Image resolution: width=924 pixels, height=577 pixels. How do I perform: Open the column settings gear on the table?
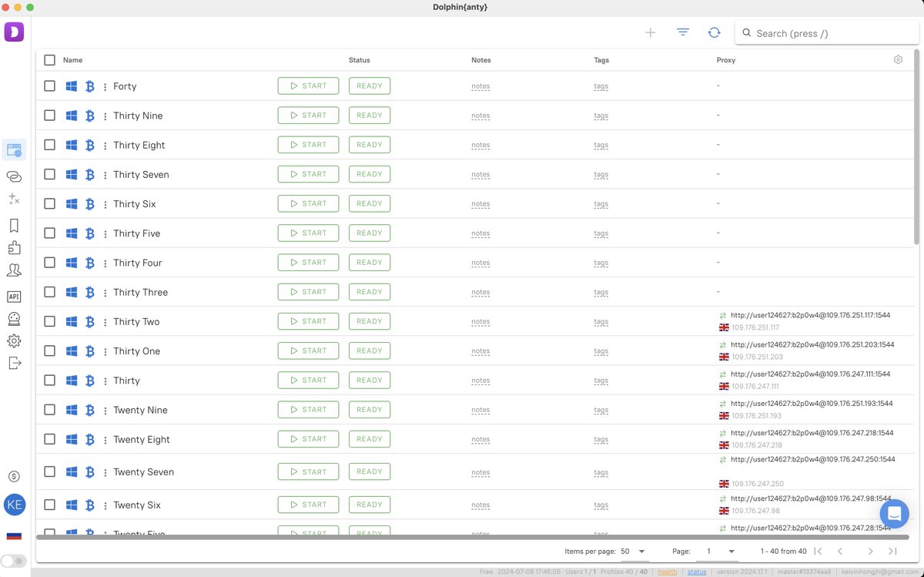[898, 59]
